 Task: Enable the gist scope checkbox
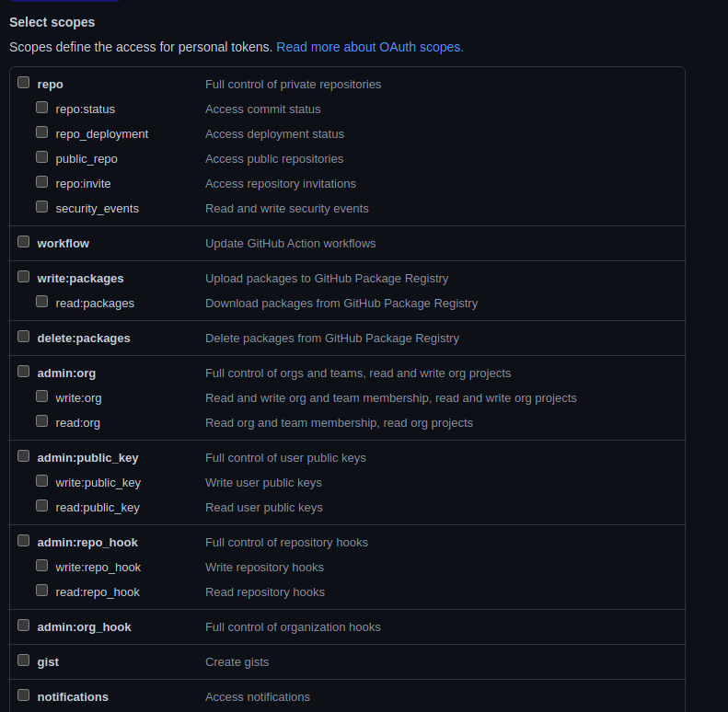click(24, 660)
